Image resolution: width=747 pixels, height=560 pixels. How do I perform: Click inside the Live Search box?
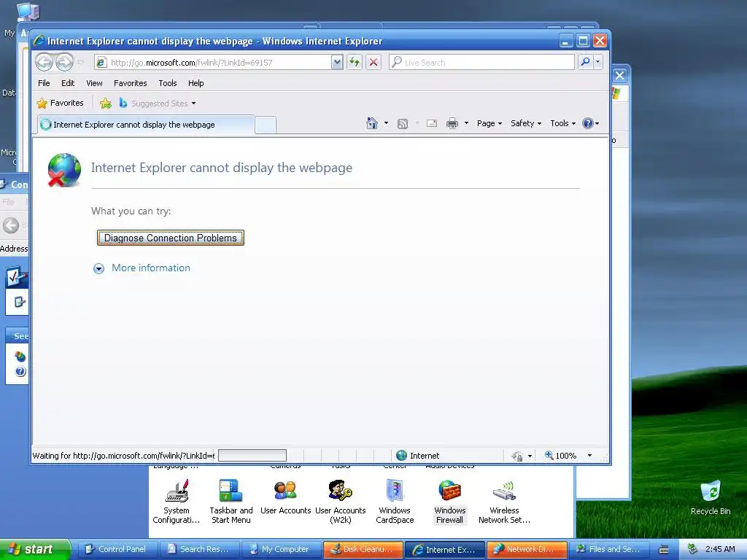(481, 63)
